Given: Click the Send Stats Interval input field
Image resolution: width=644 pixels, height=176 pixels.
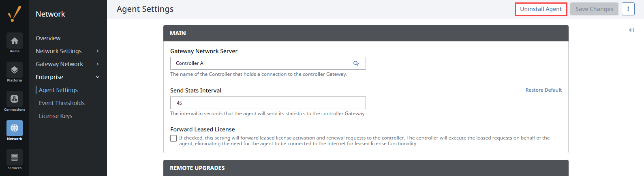Looking at the screenshot, I should coord(268,103).
